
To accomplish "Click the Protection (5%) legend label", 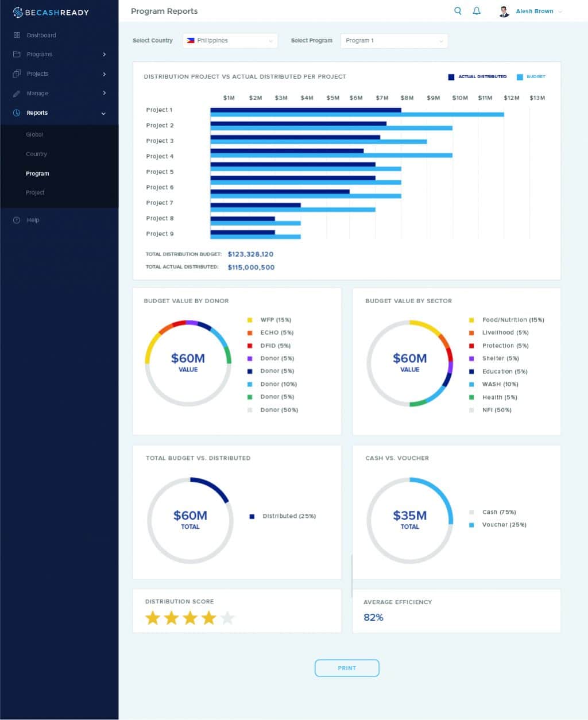I will click(x=505, y=346).
